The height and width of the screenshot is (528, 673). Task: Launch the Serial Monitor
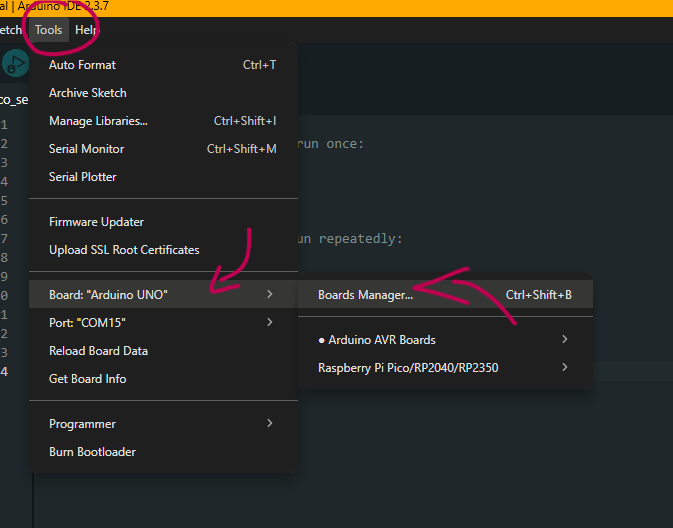(x=87, y=149)
